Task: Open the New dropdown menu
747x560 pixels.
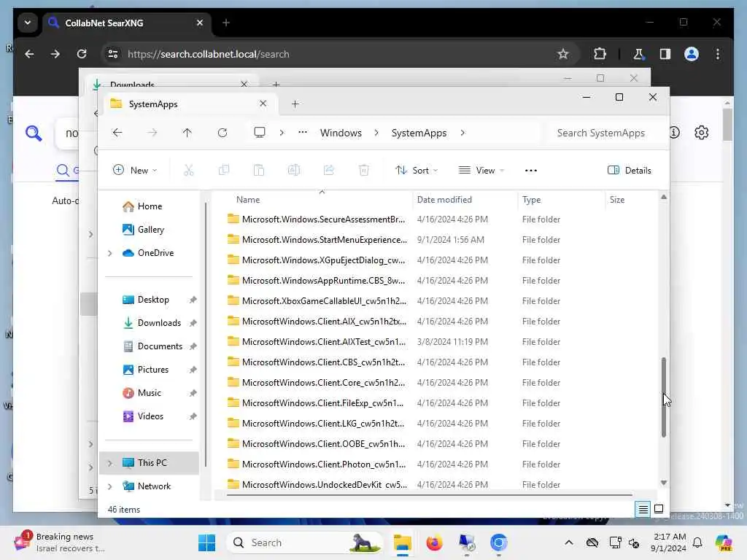Action: click(135, 170)
